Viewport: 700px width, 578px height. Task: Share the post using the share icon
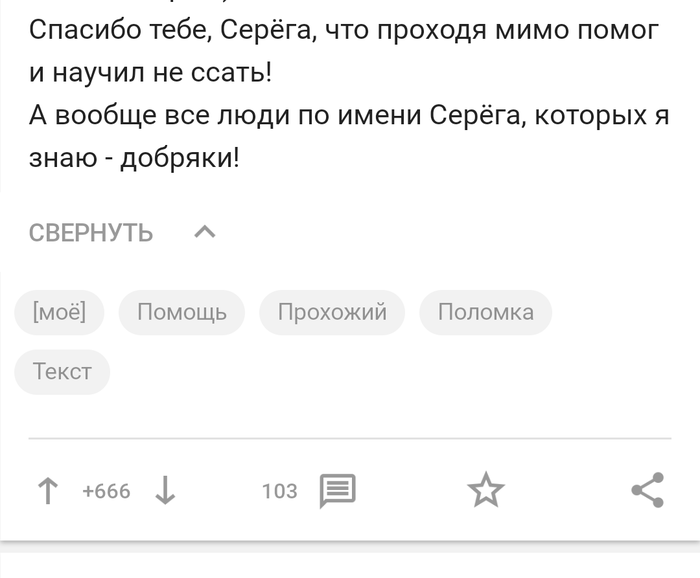648,490
